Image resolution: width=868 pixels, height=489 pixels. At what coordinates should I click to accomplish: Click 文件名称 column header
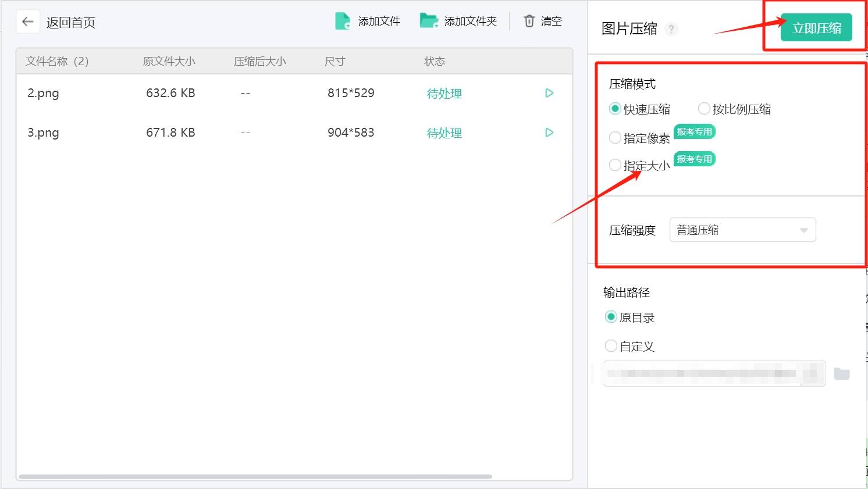tap(57, 62)
